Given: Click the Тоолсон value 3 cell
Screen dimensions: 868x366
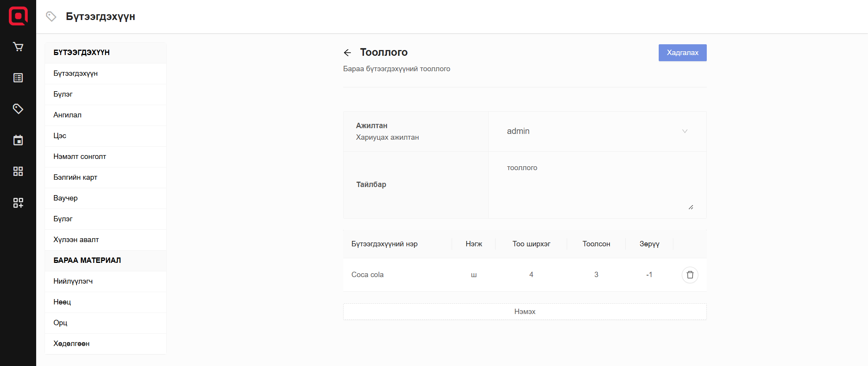Looking at the screenshot, I should (596, 275).
